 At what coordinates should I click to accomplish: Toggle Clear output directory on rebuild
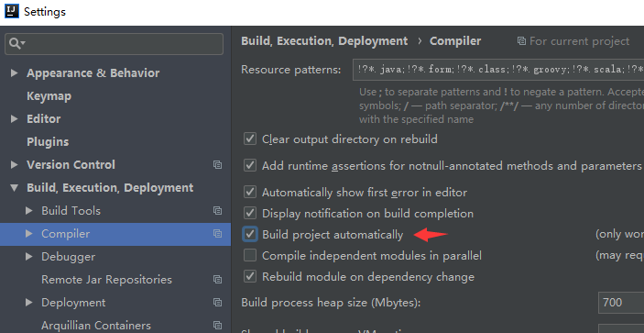pyautogui.click(x=250, y=139)
